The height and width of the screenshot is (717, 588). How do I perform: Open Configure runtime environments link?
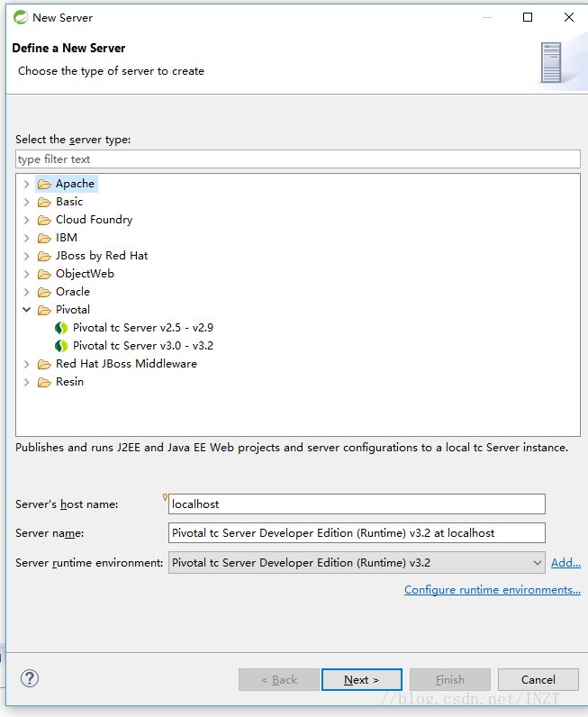(493, 590)
